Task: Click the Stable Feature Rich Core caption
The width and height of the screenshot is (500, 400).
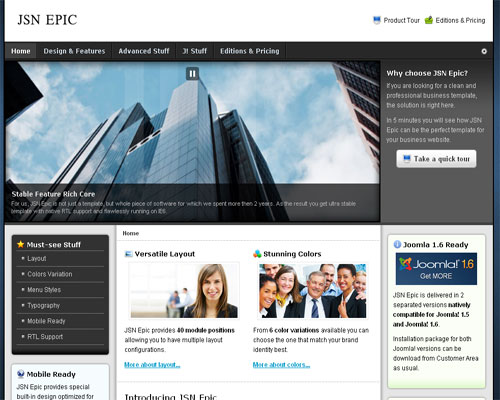Action: 53,194
